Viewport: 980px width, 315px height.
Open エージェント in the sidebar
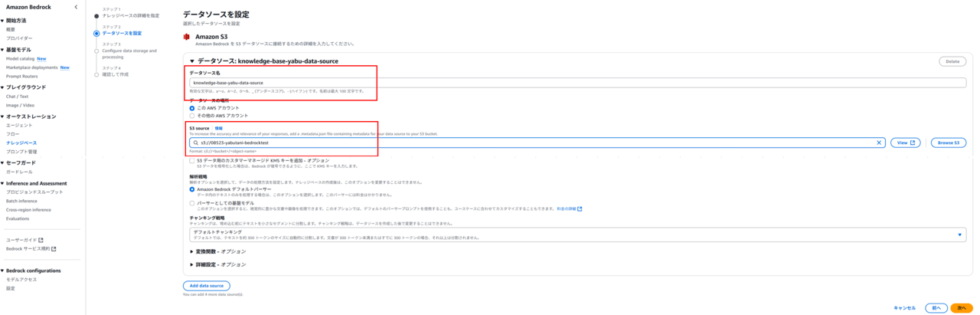(19, 125)
